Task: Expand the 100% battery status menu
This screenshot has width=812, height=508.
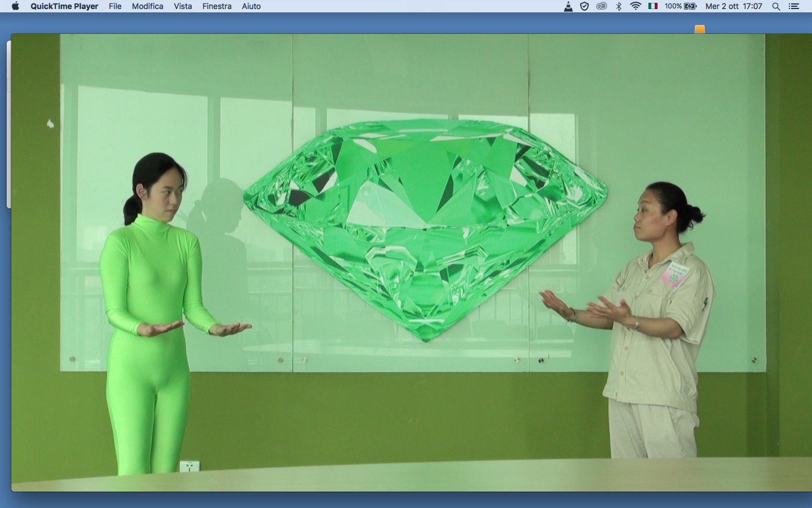Action: 681,6
